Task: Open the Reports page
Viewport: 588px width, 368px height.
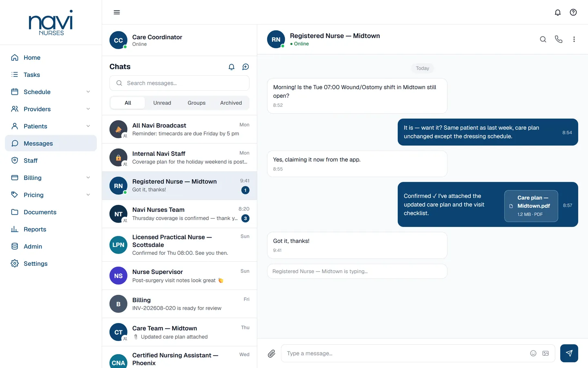Action: pyautogui.click(x=51, y=229)
